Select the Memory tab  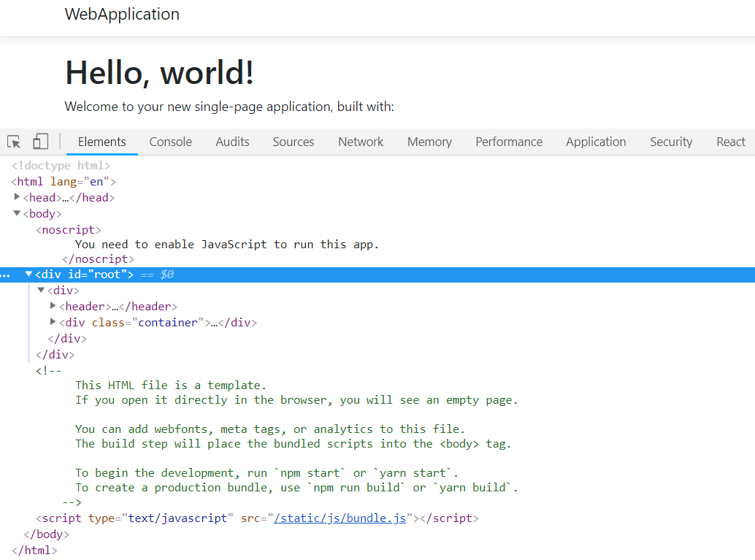429,142
